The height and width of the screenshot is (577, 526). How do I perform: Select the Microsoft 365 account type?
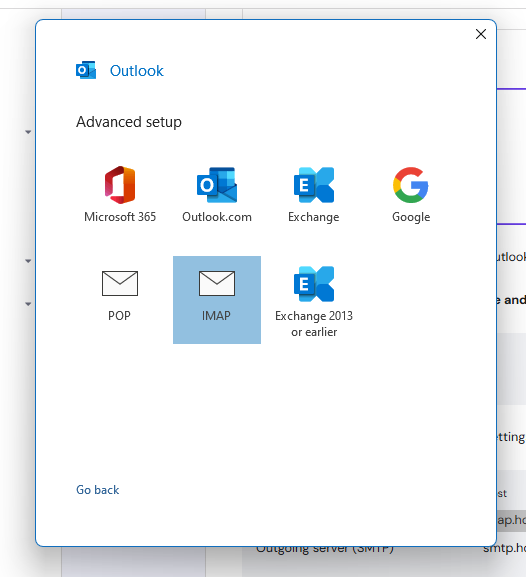pos(120,195)
